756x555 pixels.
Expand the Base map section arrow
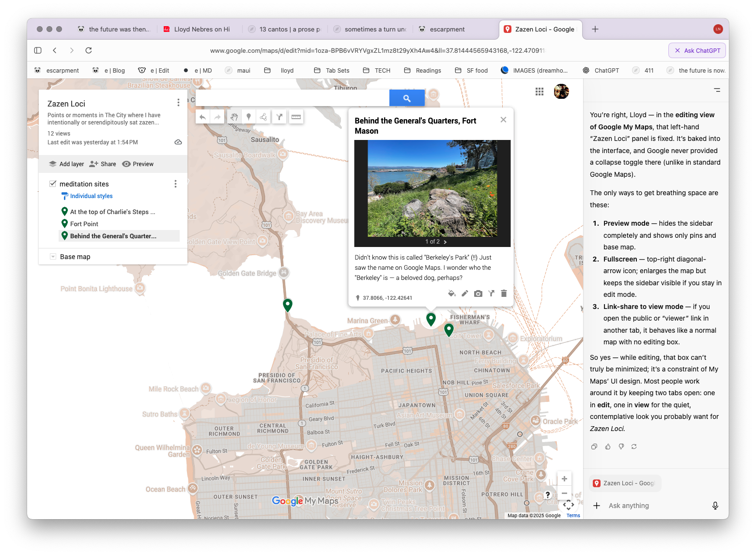53,257
